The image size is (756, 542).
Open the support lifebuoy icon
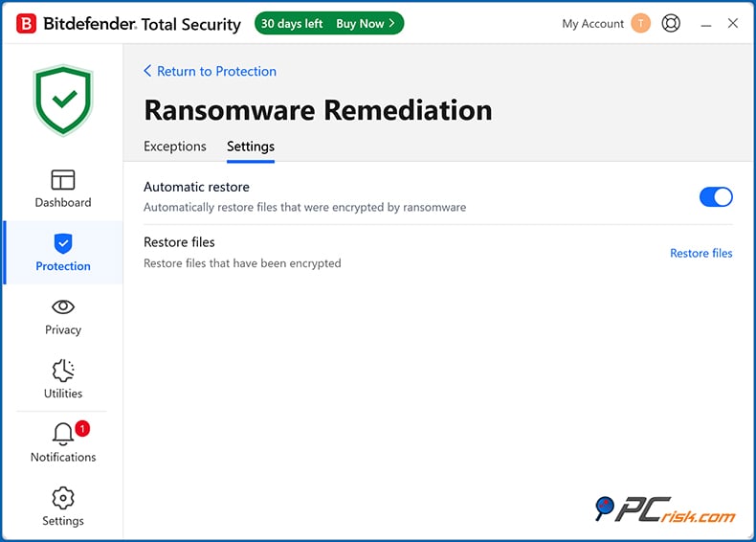(x=671, y=23)
